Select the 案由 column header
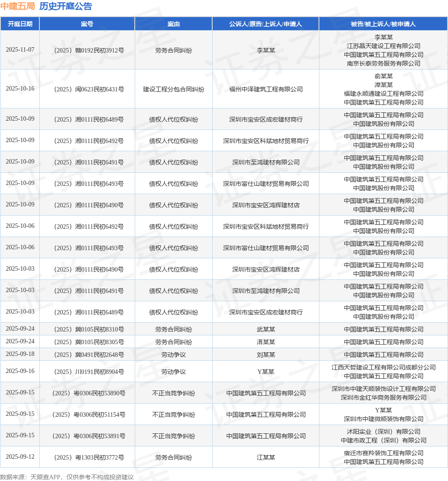 (174, 24)
